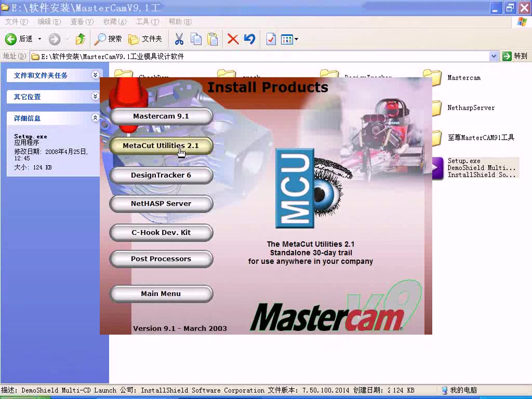This screenshot has width=532, height=399.
Task: Toggle the Folders pane toolbar button
Action: coord(145,39)
